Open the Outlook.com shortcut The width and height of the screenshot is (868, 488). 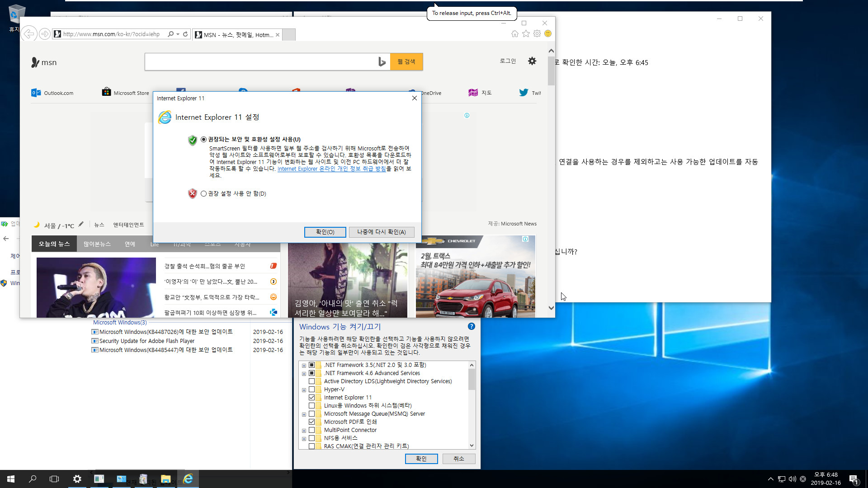point(52,93)
